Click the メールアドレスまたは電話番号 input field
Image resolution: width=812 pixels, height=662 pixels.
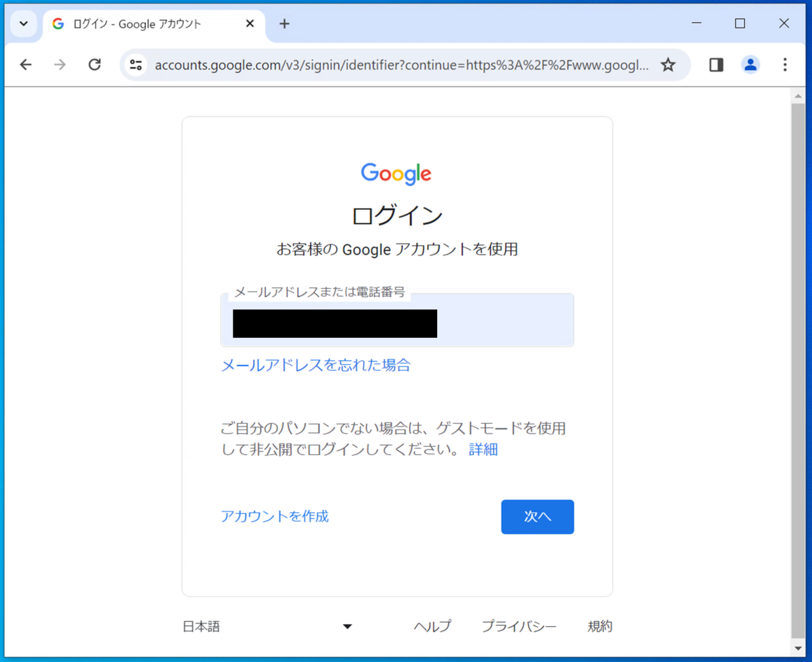(397, 320)
